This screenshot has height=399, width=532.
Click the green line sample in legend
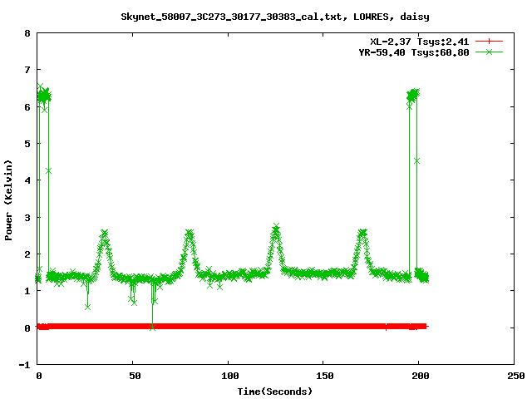(489, 52)
